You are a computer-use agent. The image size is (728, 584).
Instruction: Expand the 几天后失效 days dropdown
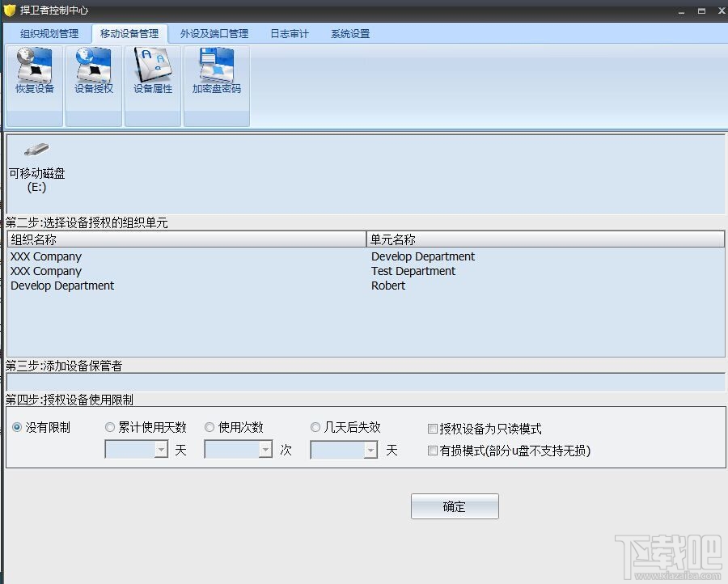[370, 450]
